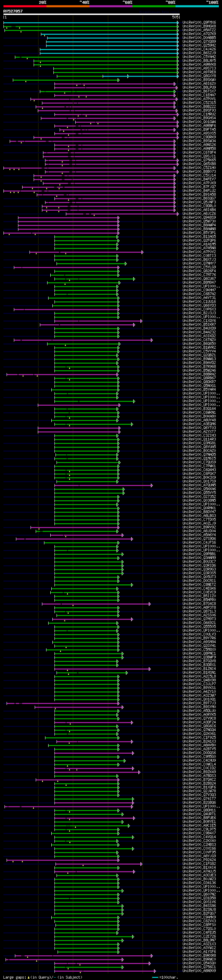
Task: Open hit UniRef100_Q8GXY8 label
Action: [x=199, y=76]
